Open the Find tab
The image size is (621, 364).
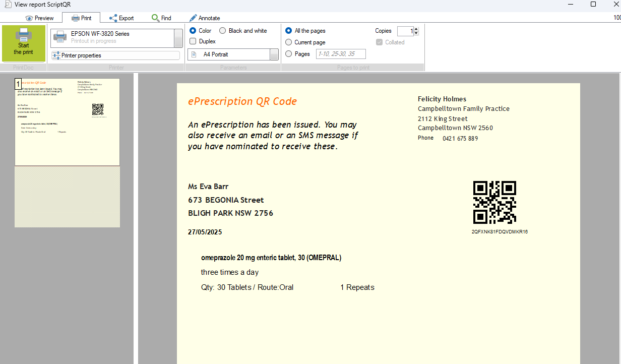click(x=161, y=18)
